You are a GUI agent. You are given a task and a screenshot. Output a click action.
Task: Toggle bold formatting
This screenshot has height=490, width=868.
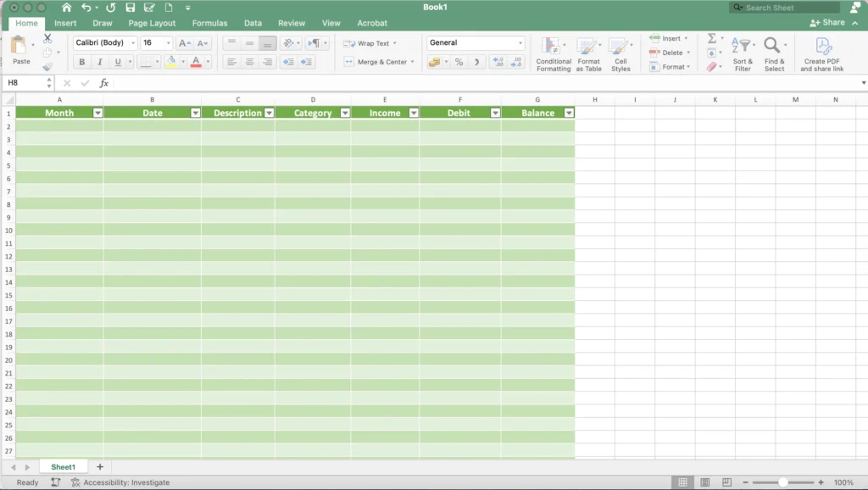point(81,61)
